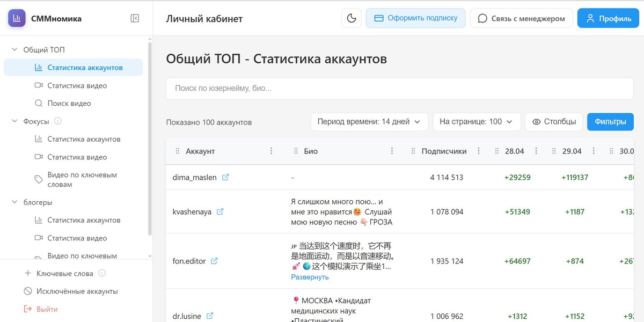Click fon.editor account name
The image size is (644, 322).
189,261
